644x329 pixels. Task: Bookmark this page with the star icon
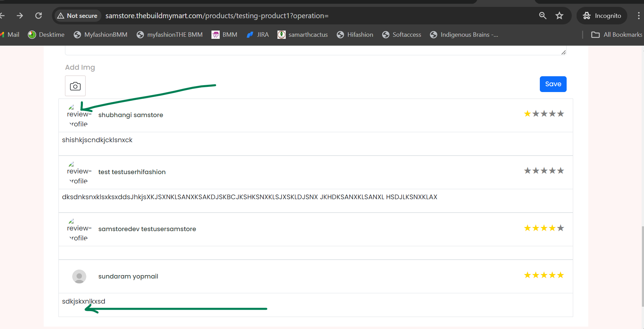click(x=559, y=16)
